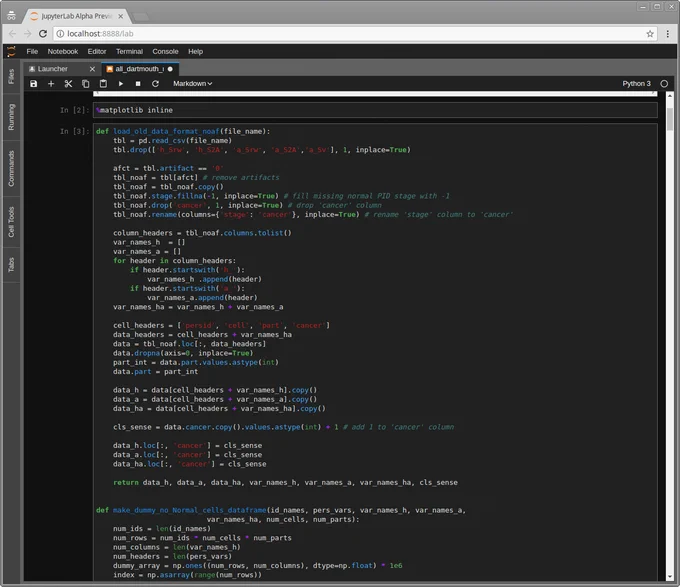Bookmark the page with the star icon
This screenshot has width=680, height=587.
[650, 33]
